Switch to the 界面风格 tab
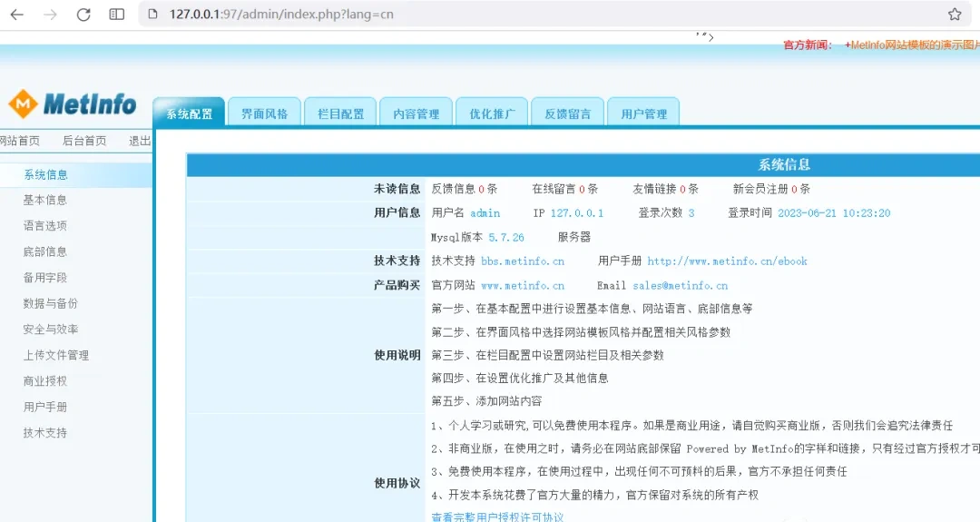This screenshot has height=522, width=980. 264,113
